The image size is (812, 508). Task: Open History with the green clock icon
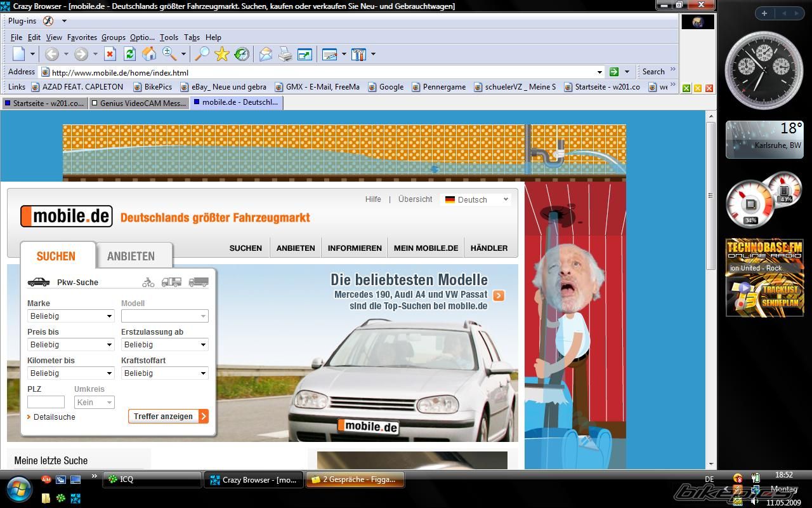pyautogui.click(x=242, y=54)
